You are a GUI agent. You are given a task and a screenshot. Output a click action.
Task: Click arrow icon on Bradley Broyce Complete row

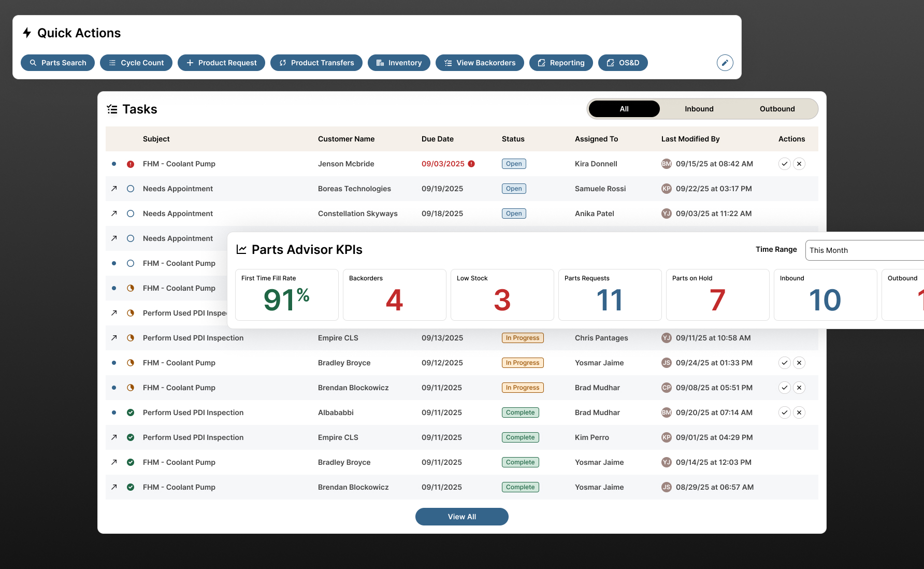pos(114,462)
